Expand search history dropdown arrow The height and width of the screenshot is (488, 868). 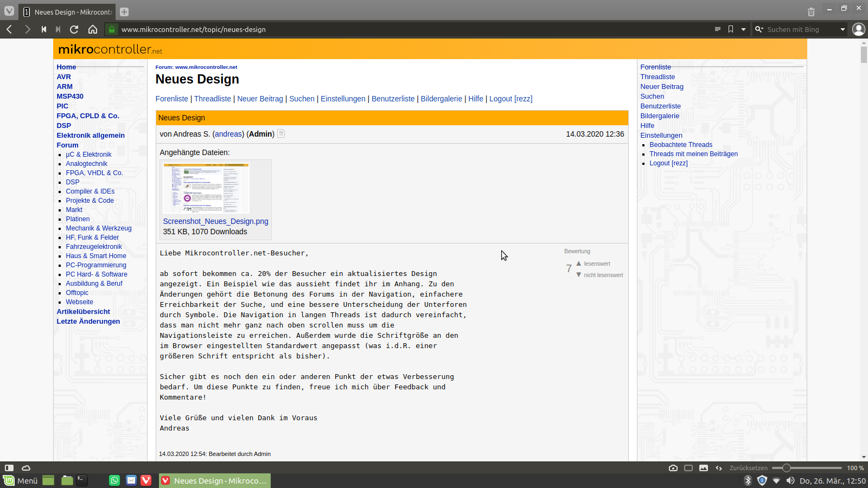[843, 29]
